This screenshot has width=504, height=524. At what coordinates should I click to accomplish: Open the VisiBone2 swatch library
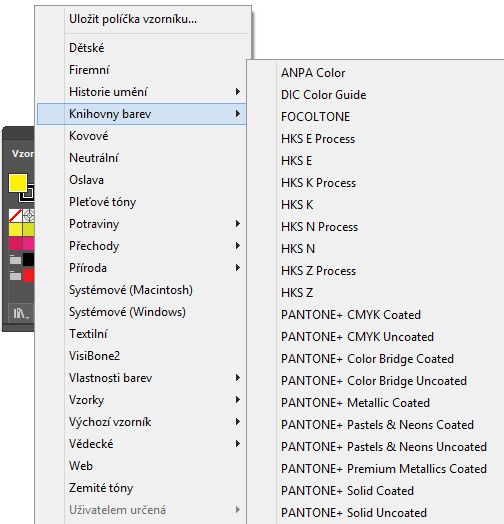pos(142,356)
